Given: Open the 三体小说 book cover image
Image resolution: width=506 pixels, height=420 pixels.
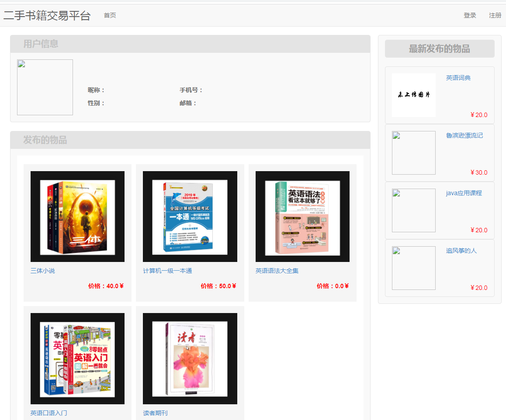Looking at the screenshot, I should [77, 217].
